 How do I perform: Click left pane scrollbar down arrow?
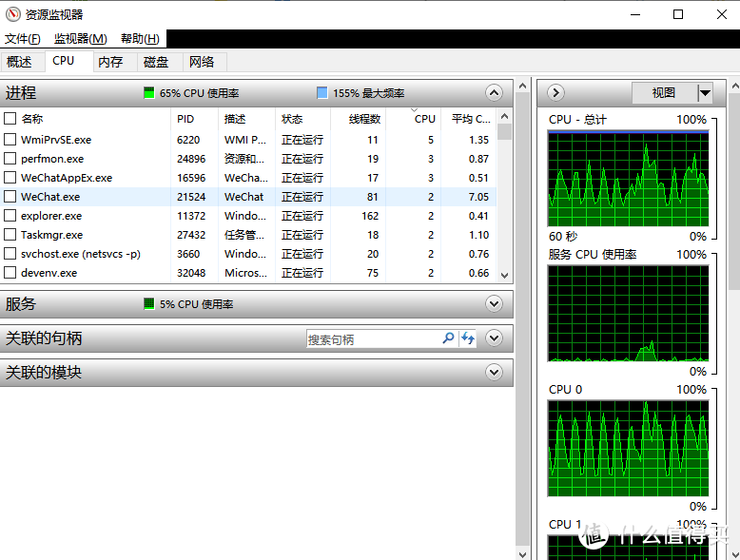pyautogui.click(x=522, y=554)
